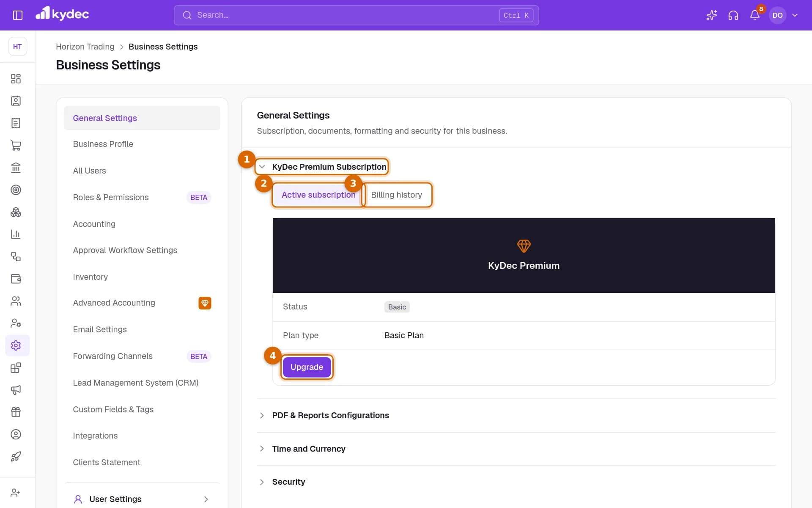Open the target goals icon in sidebar
Image resolution: width=812 pixels, height=508 pixels.
pos(16,190)
